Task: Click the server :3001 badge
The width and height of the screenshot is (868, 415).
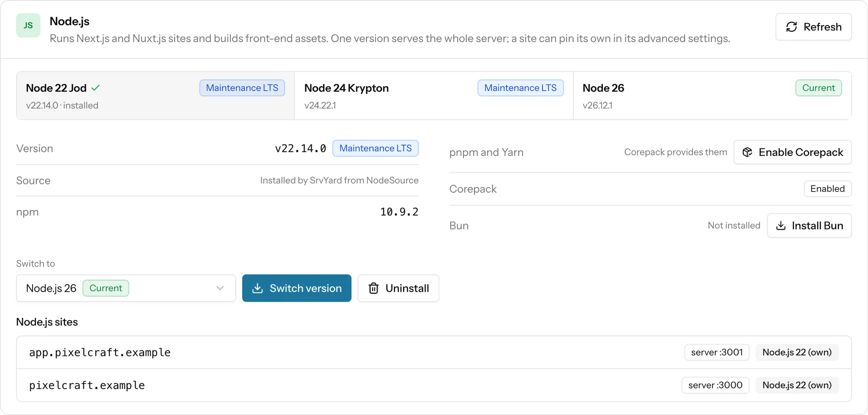Action: tap(717, 352)
